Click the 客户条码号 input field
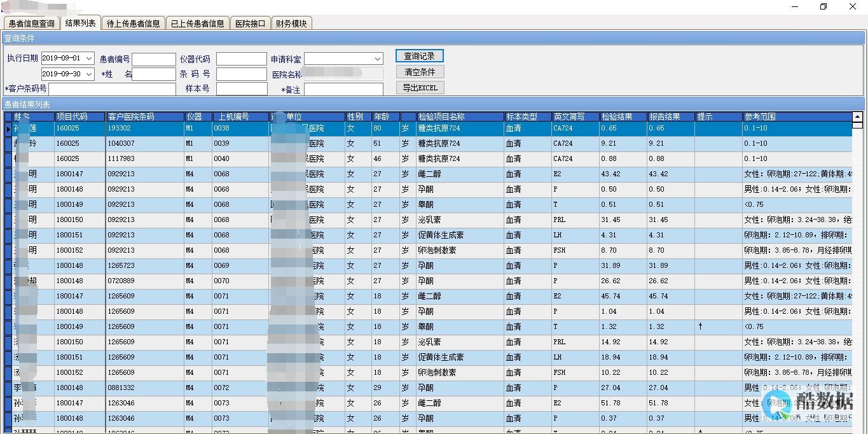This screenshot has width=868, height=434. [x=112, y=89]
